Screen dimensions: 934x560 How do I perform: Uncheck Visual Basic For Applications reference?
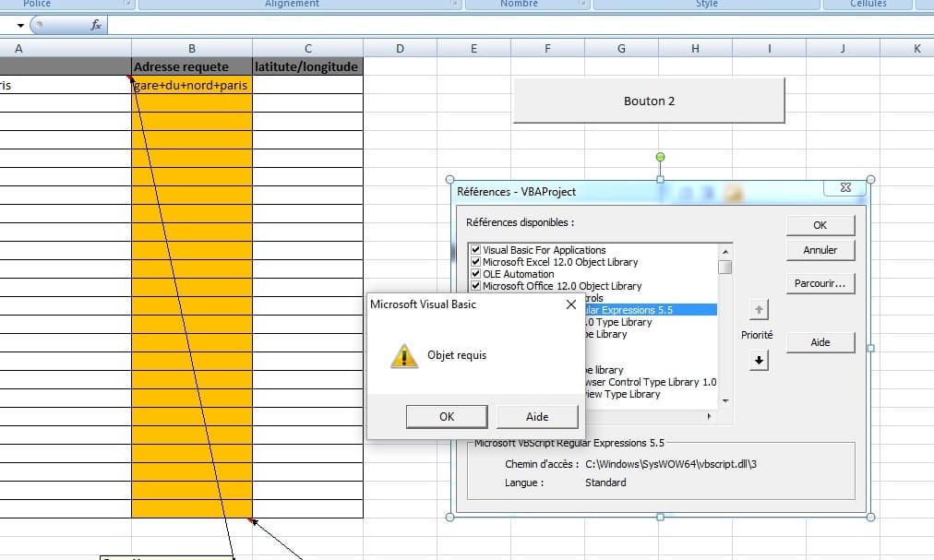475,250
